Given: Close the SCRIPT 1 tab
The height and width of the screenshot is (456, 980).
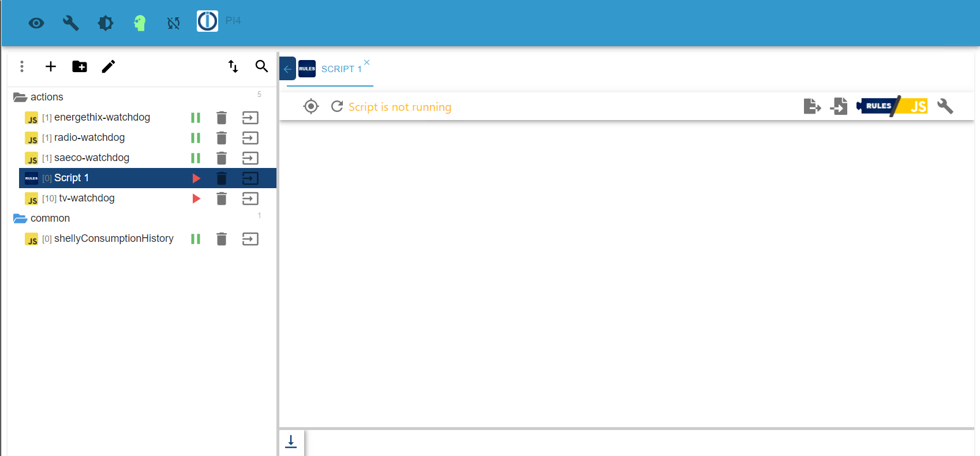Looking at the screenshot, I should point(366,62).
